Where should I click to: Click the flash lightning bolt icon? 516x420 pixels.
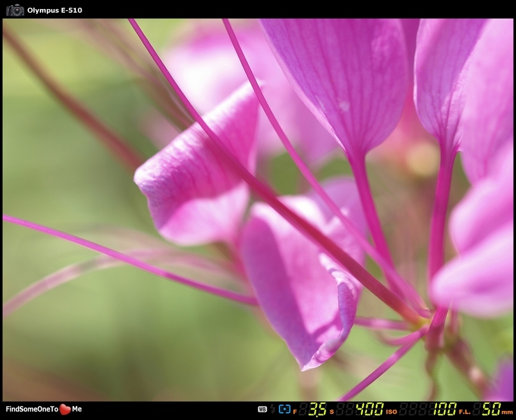point(273,409)
